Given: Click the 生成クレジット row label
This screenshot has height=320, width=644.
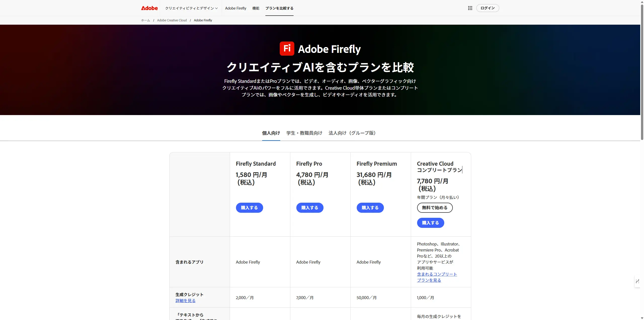Looking at the screenshot, I should (x=189, y=295).
